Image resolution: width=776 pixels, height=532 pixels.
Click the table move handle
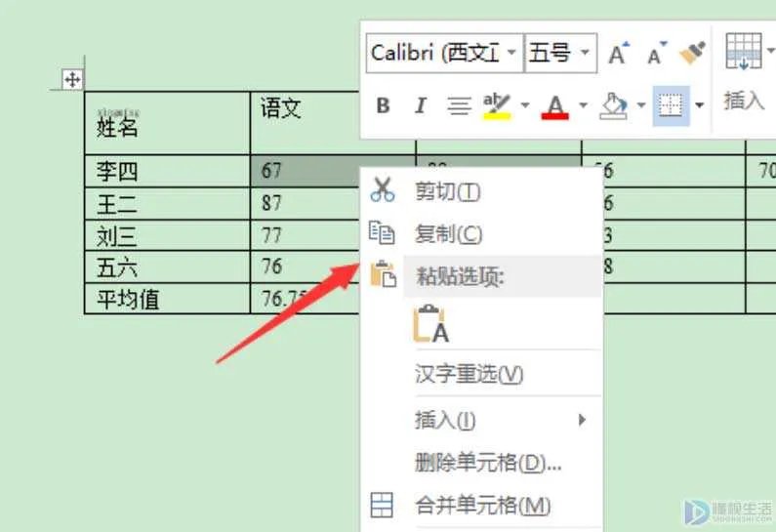[72, 79]
